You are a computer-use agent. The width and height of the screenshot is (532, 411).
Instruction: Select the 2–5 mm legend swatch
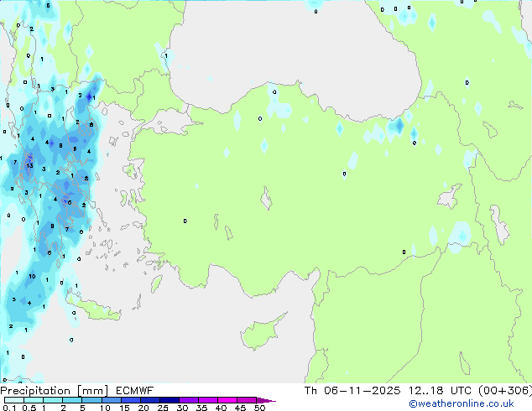click(72, 400)
